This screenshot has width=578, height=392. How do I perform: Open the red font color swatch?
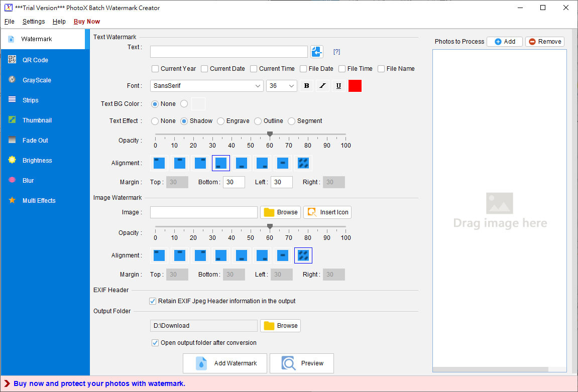click(355, 86)
